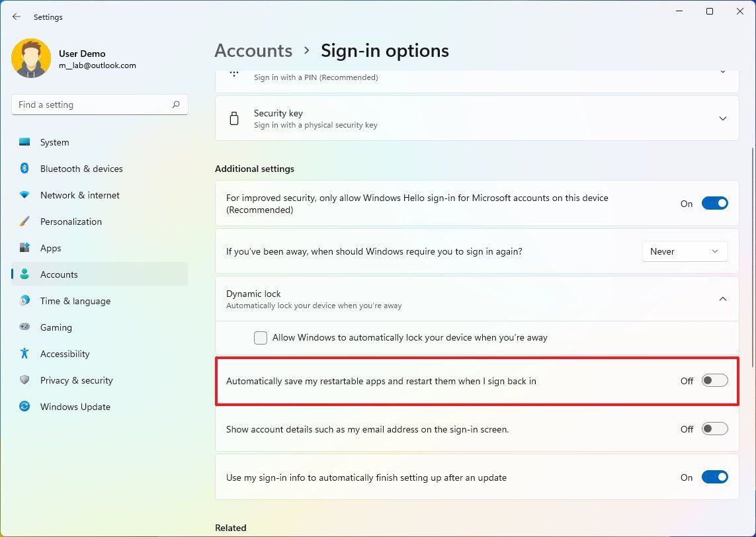Click the Security key icon
Screen dimensions: 756x537
pos(234,118)
